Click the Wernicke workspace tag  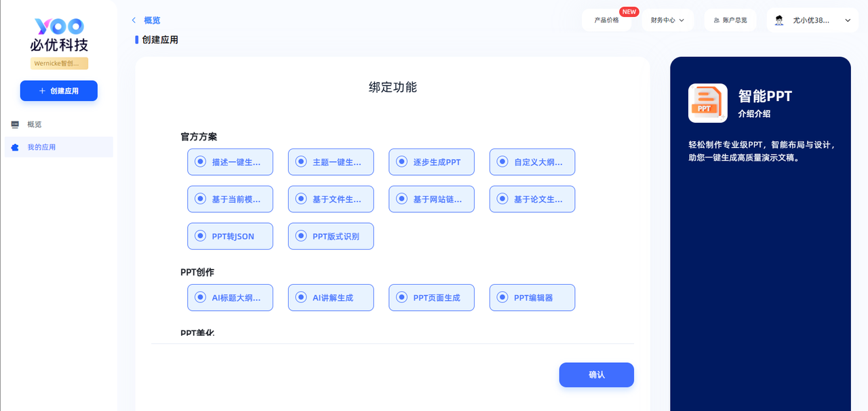point(59,63)
